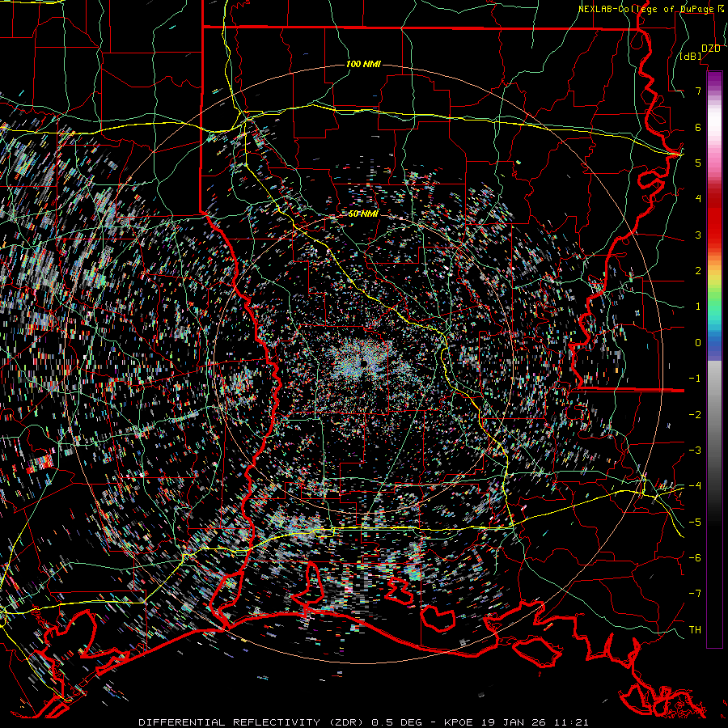The image size is (728, 728).
Task: Click the white-pink top segment of color bar
Action: pyautogui.click(x=714, y=121)
